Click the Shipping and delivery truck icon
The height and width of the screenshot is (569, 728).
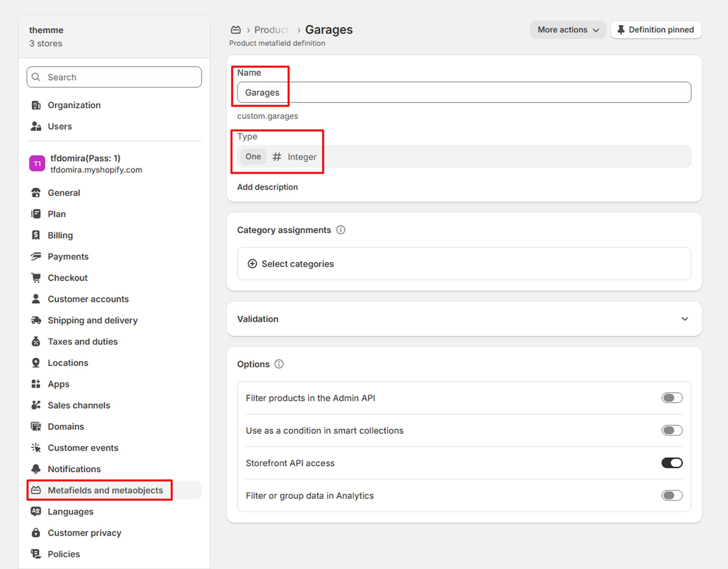(36, 320)
